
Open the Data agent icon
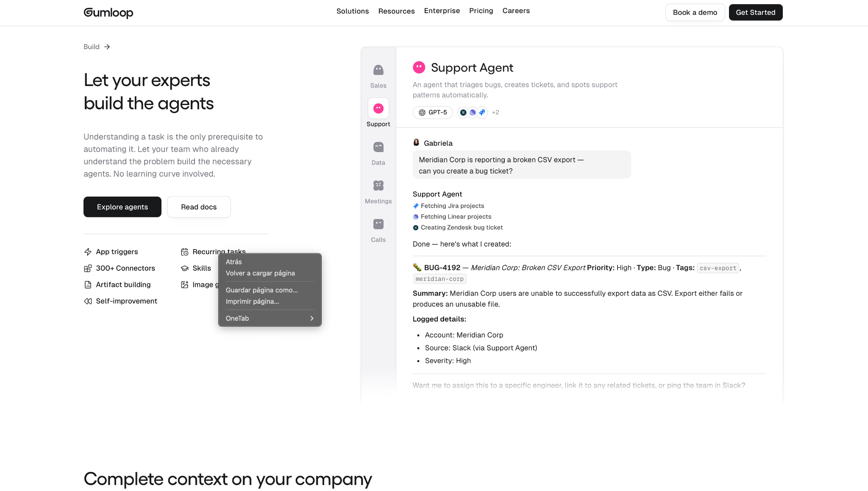[x=378, y=147]
